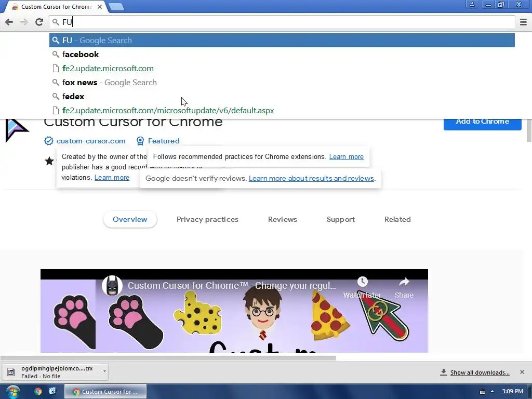Go back using the browser back arrow
532x399 pixels.
(x=9, y=22)
